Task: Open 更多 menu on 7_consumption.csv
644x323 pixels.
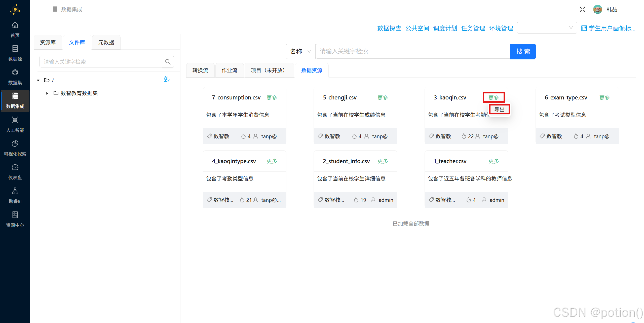Action: [272, 98]
